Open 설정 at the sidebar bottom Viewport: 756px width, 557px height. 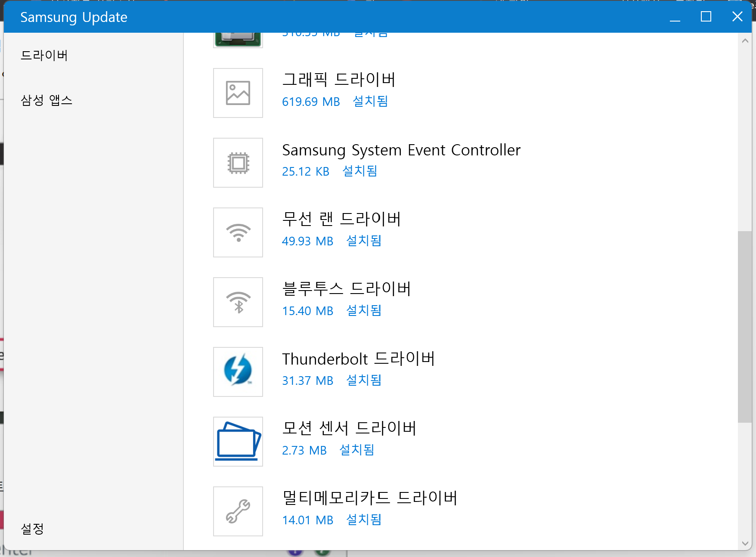coord(32,529)
